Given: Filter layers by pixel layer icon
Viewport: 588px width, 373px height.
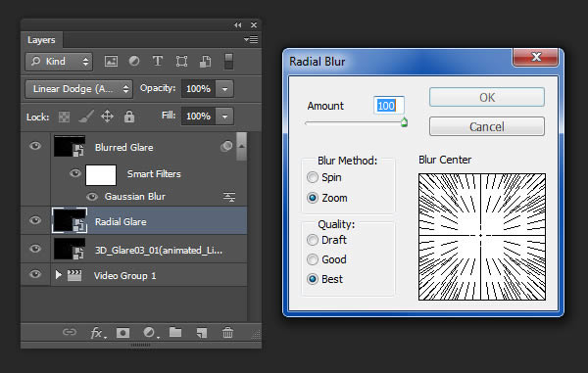Looking at the screenshot, I should click(111, 61).
